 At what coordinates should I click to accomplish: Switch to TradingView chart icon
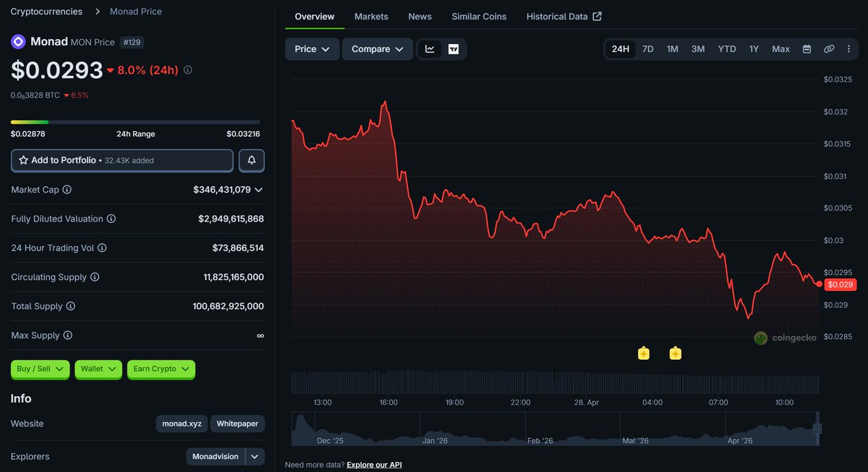coord(454,49)
